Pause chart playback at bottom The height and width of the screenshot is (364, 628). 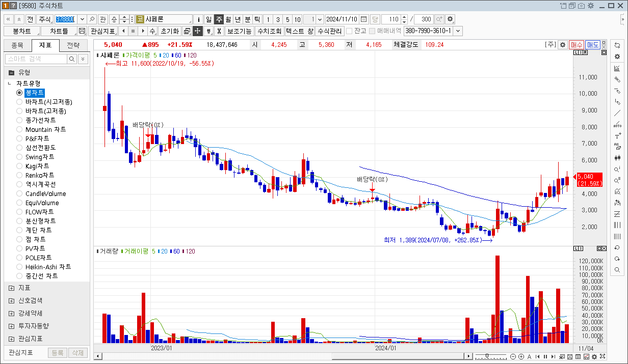545,356
